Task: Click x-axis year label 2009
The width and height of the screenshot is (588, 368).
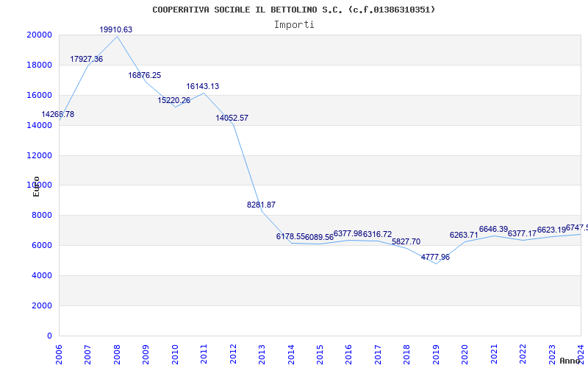Action: point(146,355)
